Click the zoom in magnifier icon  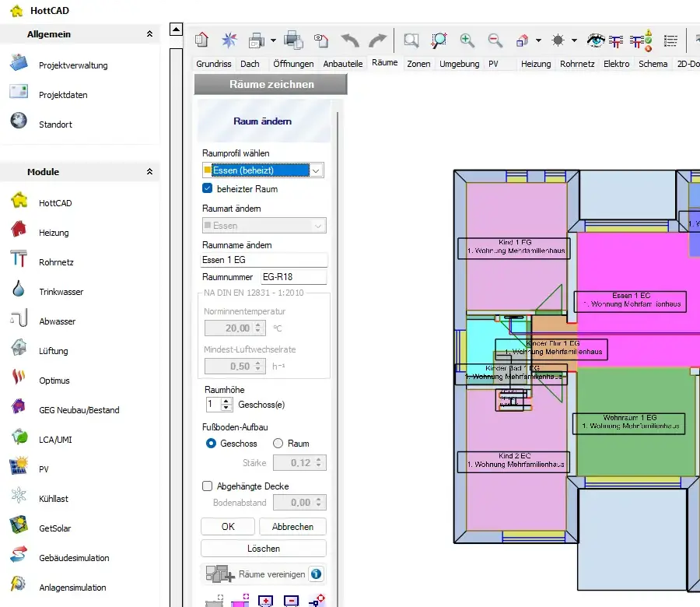467,40
